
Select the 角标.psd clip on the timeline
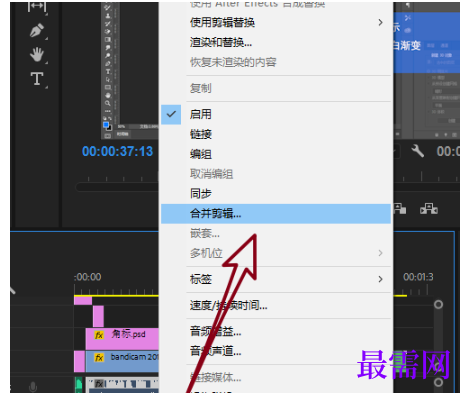pos(122,339)
